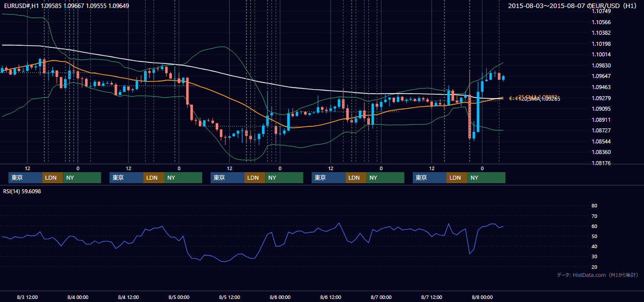Viewport: 644px width, 302px height.
Task: Open the HistData.com data credit text
Action: pos(597,275)
